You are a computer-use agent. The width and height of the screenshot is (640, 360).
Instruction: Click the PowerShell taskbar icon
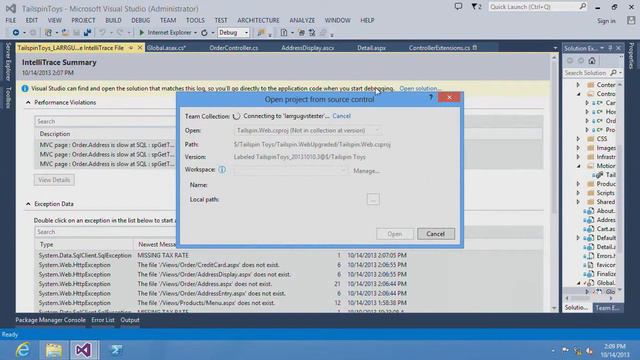point(116,350)
